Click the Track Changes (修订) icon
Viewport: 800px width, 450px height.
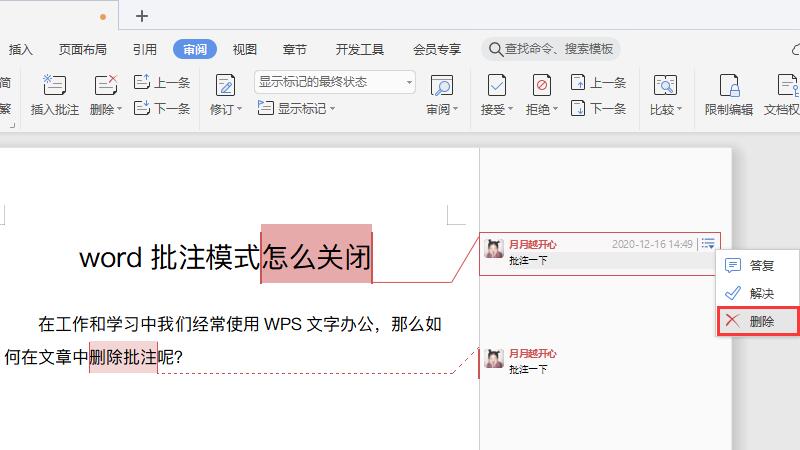225,86
